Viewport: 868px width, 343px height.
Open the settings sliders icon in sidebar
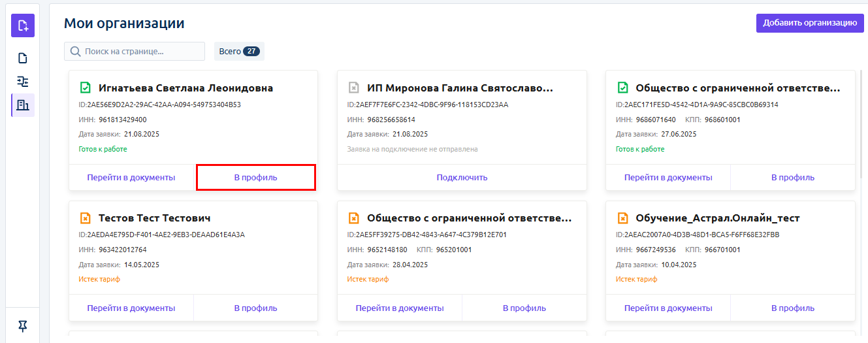coord(23,82)
